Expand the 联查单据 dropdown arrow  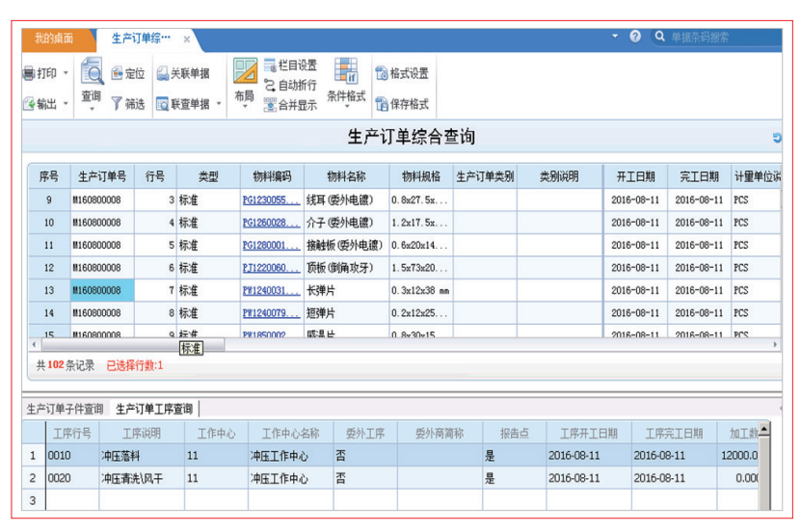click(x=219, y=104)
